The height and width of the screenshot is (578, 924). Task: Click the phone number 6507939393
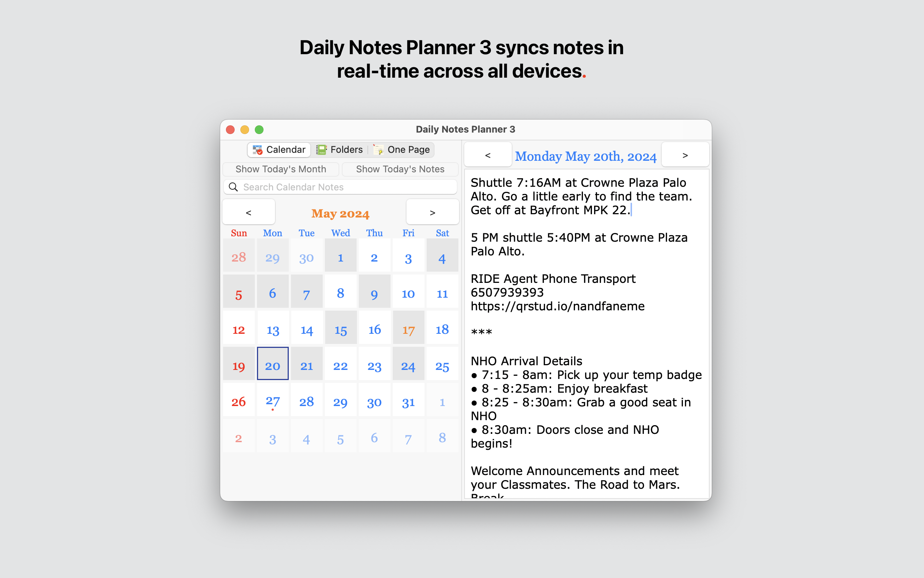pyautogui.click(x=507, y=293)
